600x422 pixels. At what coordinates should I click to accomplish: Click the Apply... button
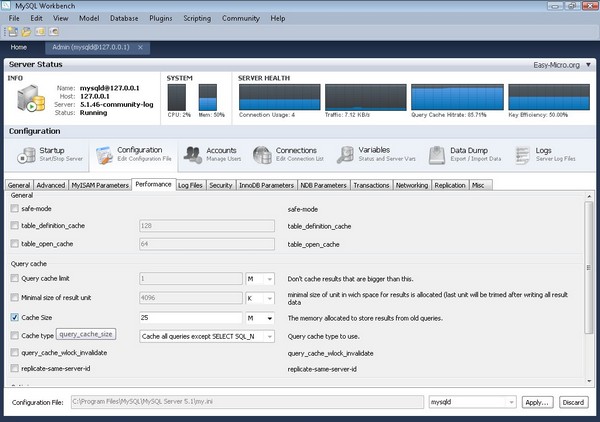(537, 402)
